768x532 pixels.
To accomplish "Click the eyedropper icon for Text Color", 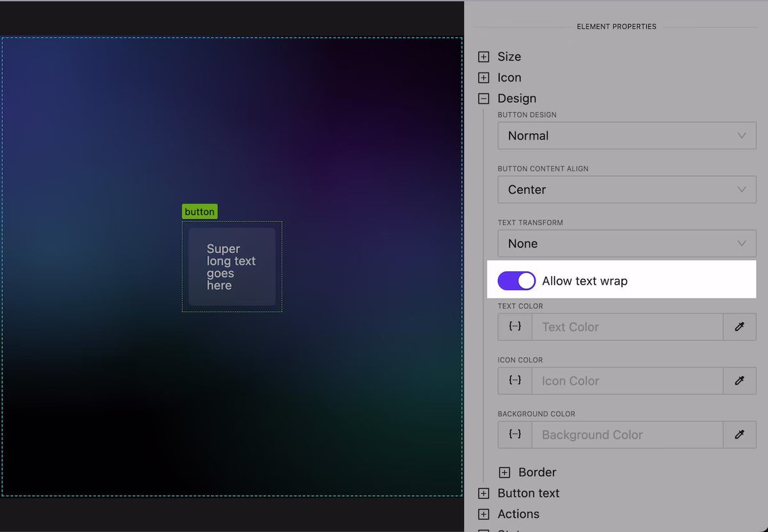I will tap(740, 327).
